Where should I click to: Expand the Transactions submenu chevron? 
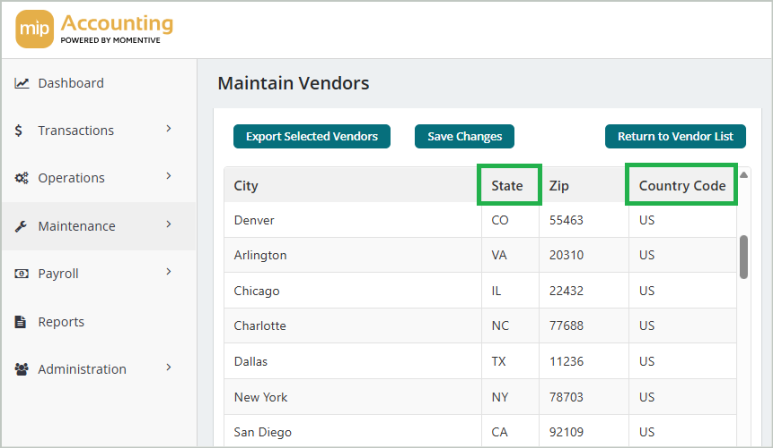[x=169, y=129]
